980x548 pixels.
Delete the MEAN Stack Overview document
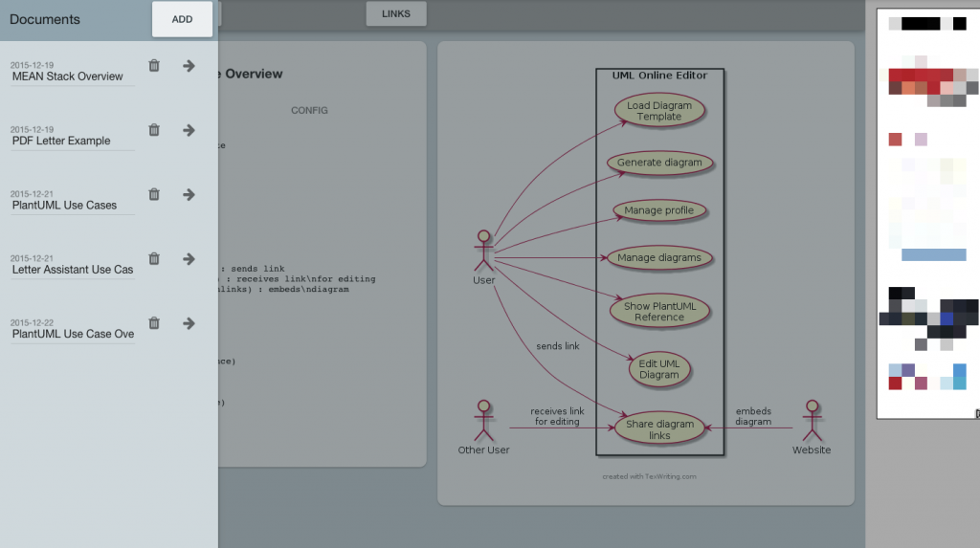pyautogui.click(x=154, y=66)
